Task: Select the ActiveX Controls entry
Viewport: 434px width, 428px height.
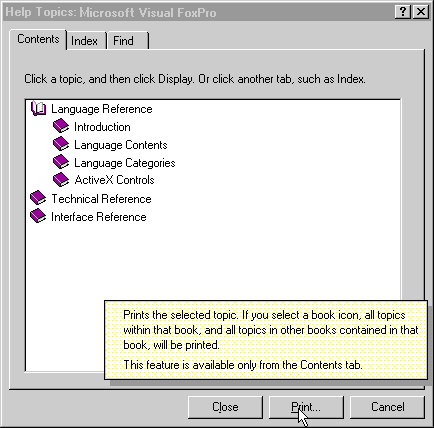Action: 114,180
